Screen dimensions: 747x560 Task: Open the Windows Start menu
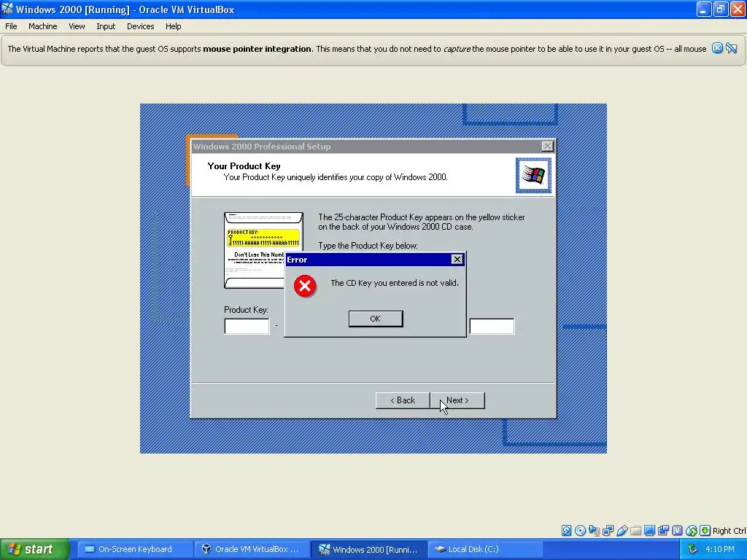coord(34,549)
